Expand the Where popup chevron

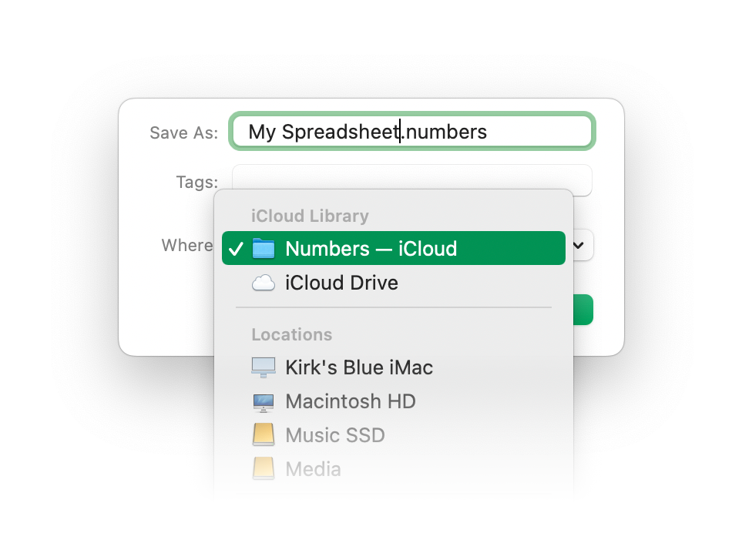tap(579, 246)
